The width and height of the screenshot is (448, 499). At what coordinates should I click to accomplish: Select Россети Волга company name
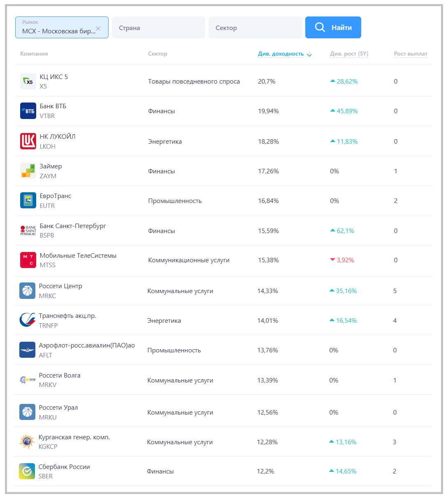coord(60,375)
